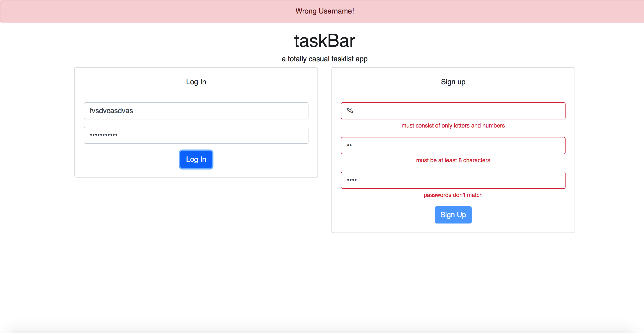Screen dimensions: 644x333
Task: Click empty space right of the Sign Up button
Action: coord(520,215)
